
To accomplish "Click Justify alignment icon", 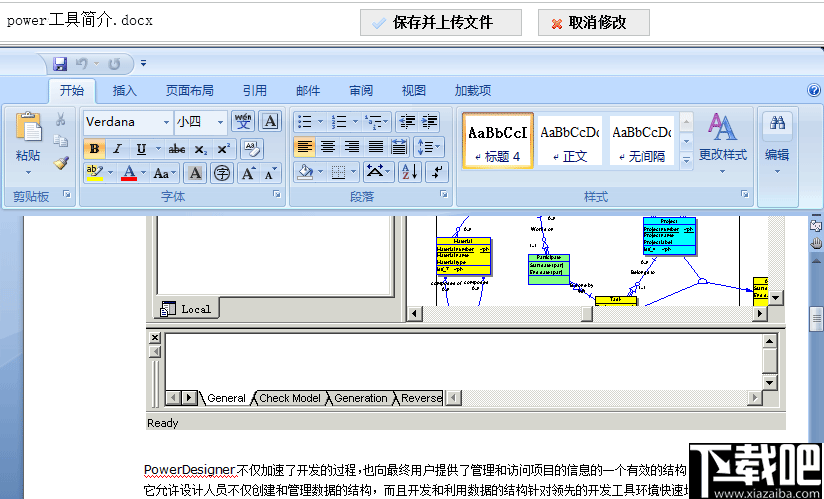I will click(375, 147).
